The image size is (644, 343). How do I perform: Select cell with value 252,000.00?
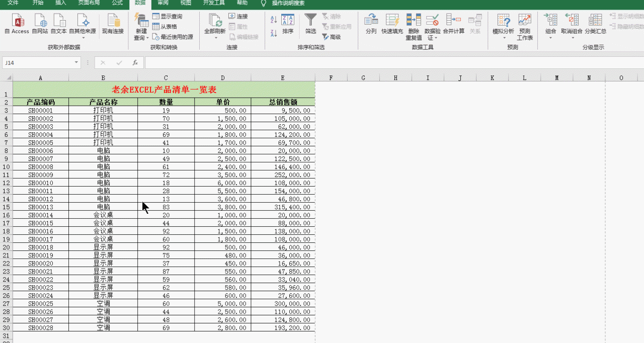pyautogui.click(x=283, y=175)
